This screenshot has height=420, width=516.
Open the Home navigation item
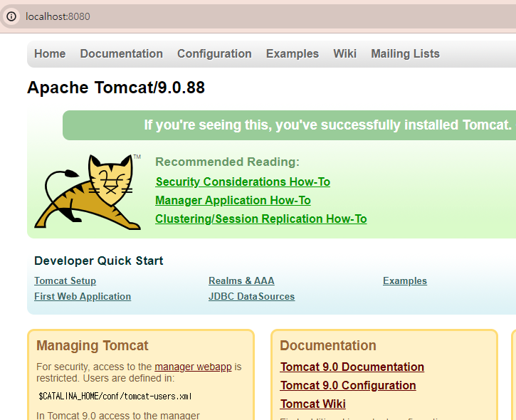50,53
